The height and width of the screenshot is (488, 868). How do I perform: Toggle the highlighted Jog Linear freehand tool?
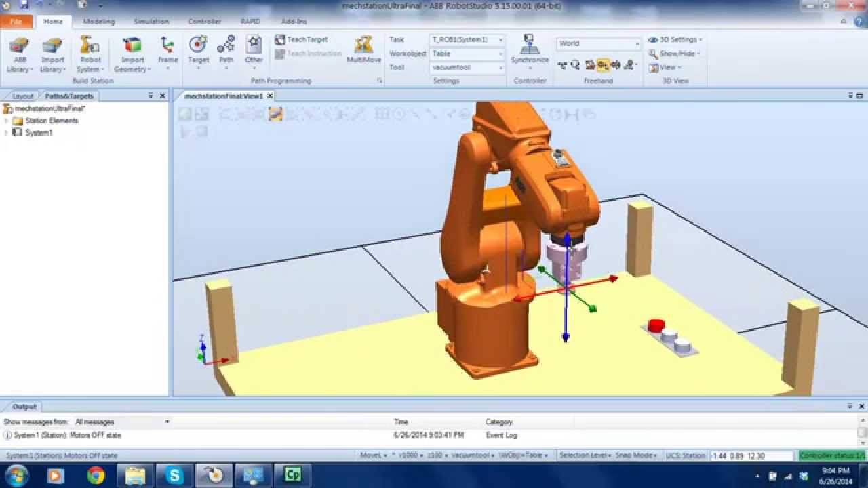[x=603, y=65]
